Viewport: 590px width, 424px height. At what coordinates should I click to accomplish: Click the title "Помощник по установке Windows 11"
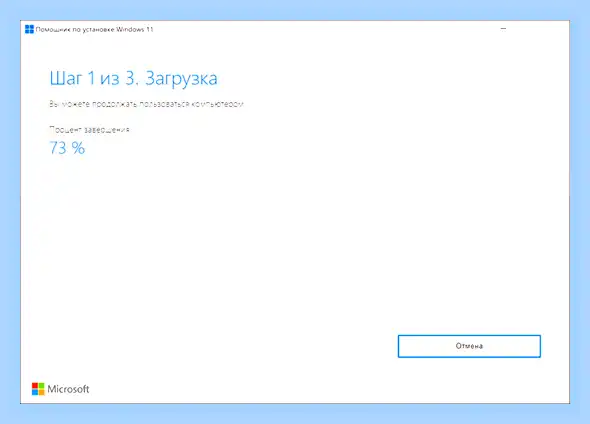pyautogui.click(x=94, y=29)
